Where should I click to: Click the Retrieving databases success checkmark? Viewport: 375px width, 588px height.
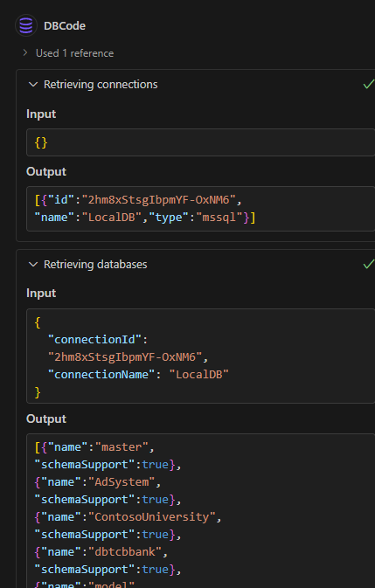pos(369,264)
